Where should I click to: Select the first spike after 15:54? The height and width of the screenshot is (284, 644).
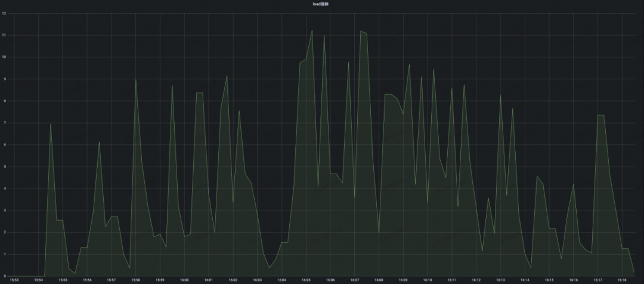(x=51, y=124)
